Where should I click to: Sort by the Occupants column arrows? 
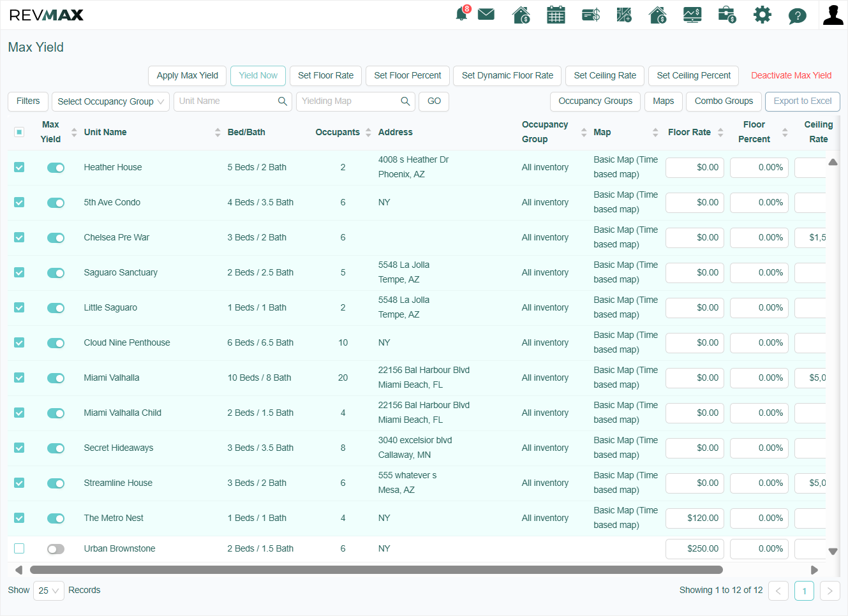(x=368, y=132)
